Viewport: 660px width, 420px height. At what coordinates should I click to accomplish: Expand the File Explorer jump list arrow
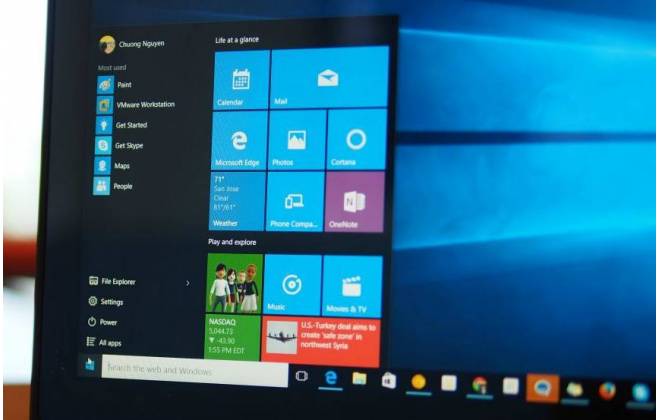coord(188,283)
